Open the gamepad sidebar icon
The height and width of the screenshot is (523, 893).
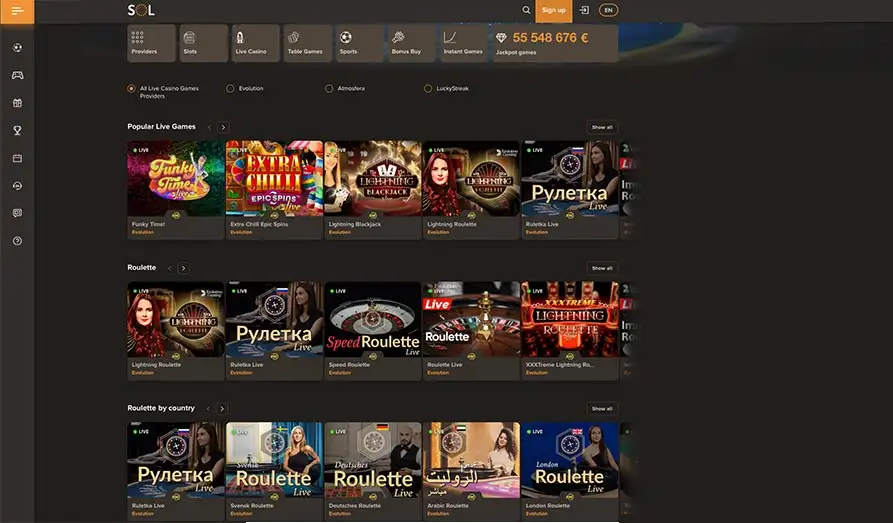pyautogui.click(x=17, y=75)
